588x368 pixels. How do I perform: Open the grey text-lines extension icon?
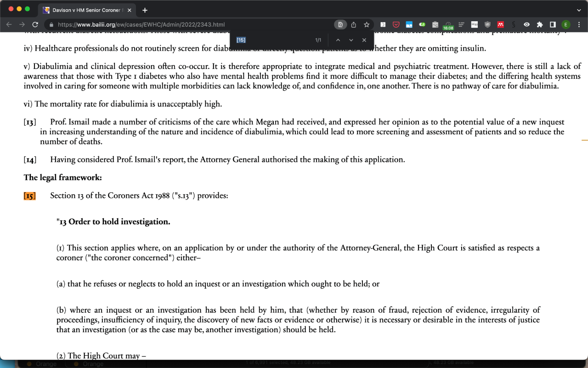461,24
